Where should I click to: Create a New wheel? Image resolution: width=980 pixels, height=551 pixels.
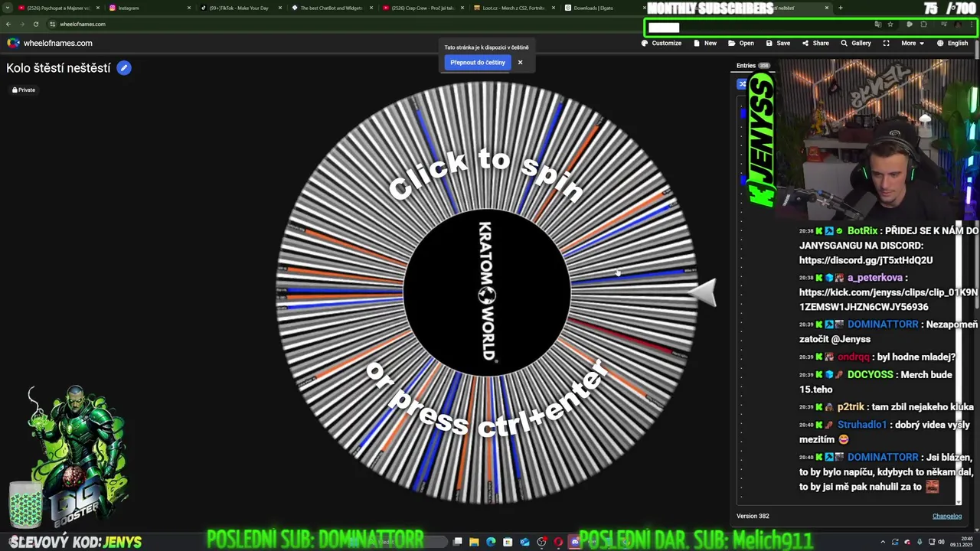(x=705, y=43)
